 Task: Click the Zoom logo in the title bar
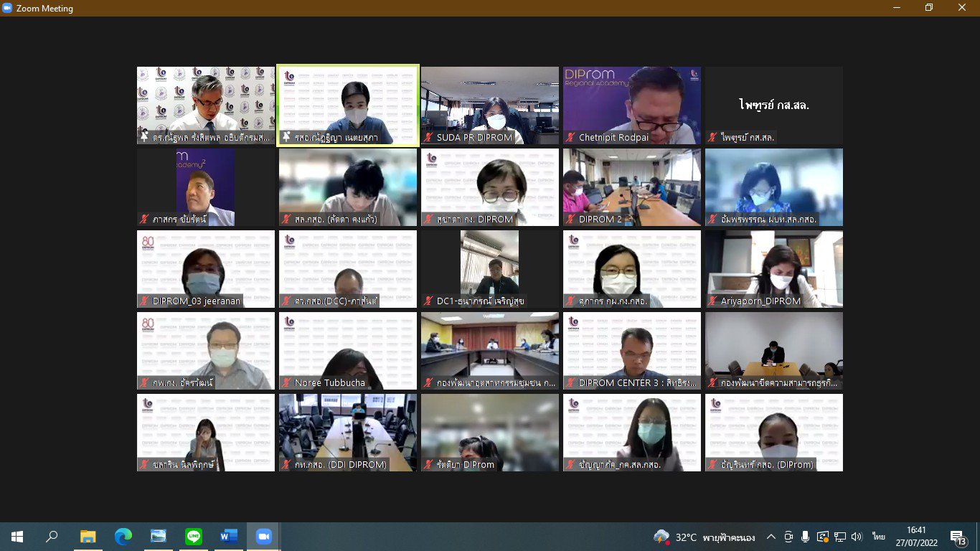(x=8, y=8)
